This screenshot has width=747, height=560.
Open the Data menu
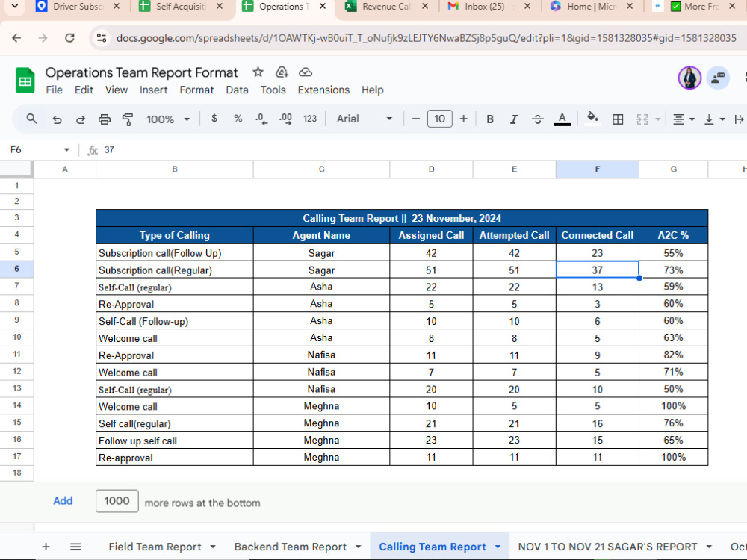click(237, 90)
